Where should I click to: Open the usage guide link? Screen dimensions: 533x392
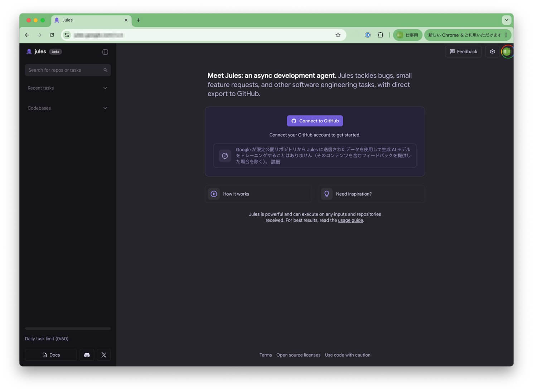coord(350,220)
